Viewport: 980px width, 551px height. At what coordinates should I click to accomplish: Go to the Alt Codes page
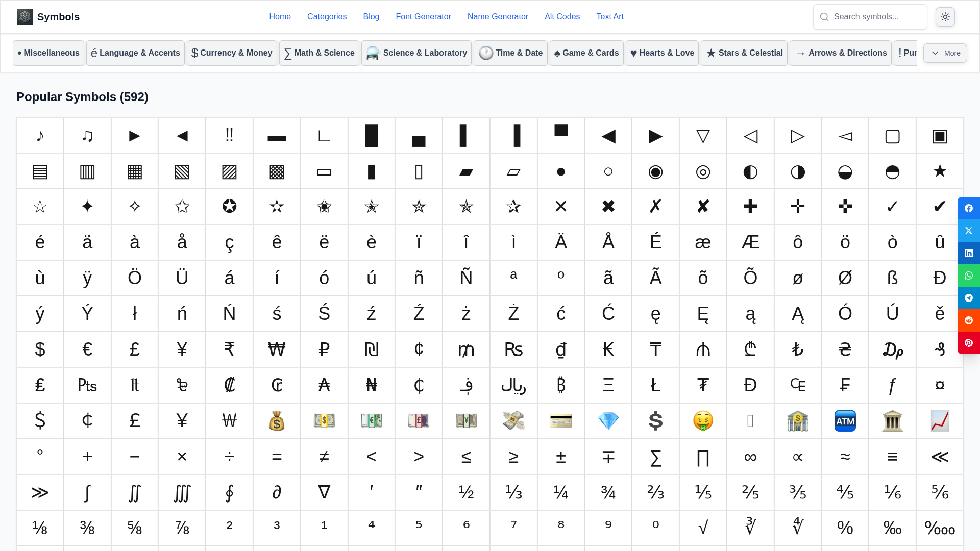562,17
